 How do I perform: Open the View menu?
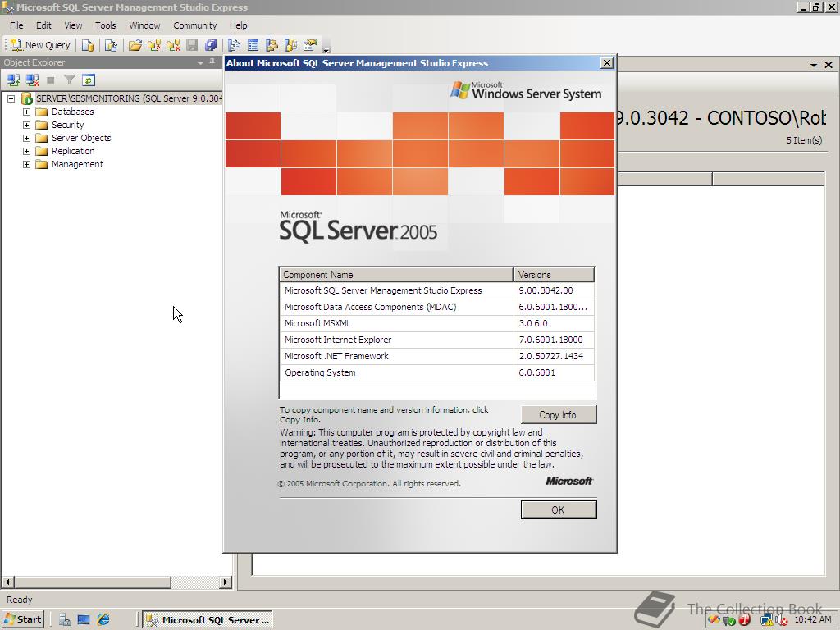tap(73, 25)
